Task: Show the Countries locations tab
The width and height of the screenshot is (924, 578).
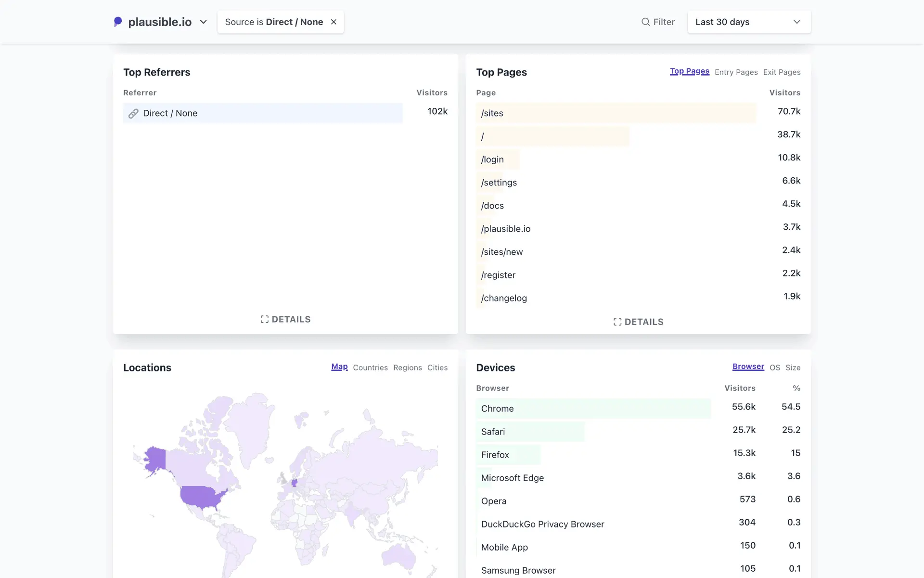Action: pos(370,368)
